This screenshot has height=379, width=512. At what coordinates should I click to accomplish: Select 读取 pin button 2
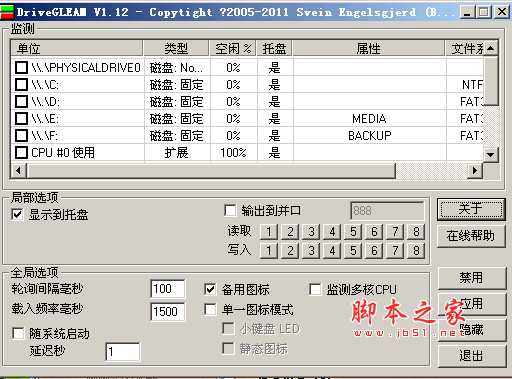[x=290, y=231]
